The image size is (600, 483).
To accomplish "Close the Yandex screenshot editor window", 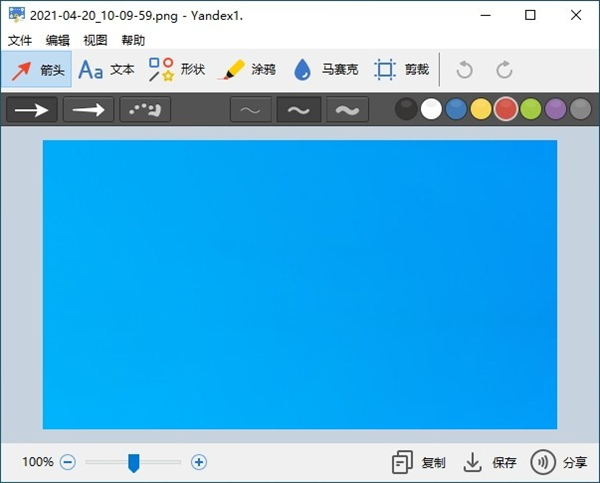I will 576,15.
